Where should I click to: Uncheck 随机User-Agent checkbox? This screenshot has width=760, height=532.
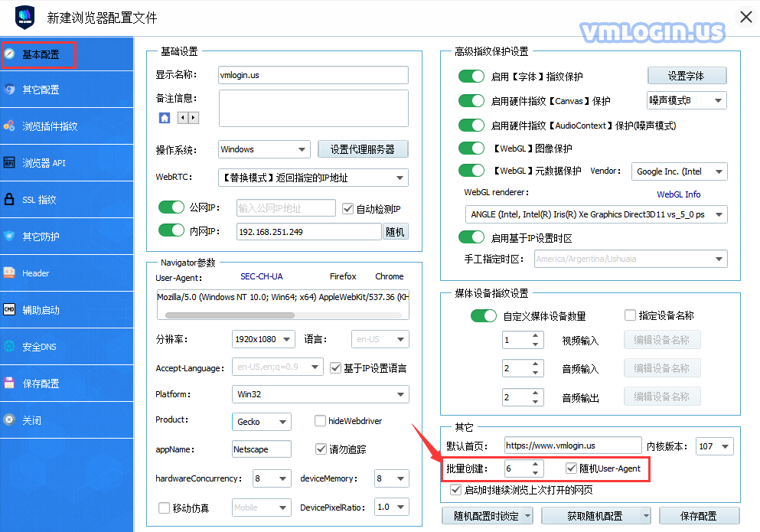pyautogui.click(x=572, y=468)
